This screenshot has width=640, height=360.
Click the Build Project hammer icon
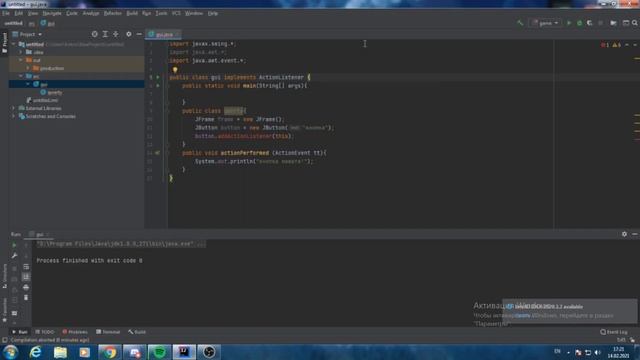(520, 23)
